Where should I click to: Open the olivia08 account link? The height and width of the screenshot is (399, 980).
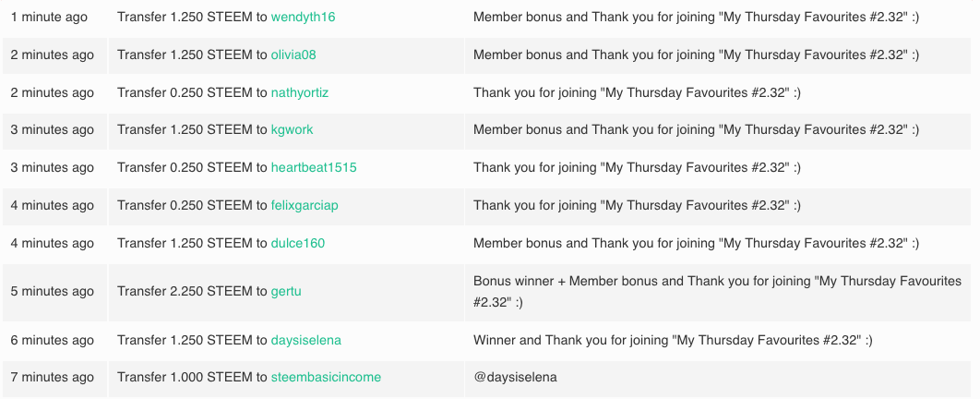click(x=293, y=54)
